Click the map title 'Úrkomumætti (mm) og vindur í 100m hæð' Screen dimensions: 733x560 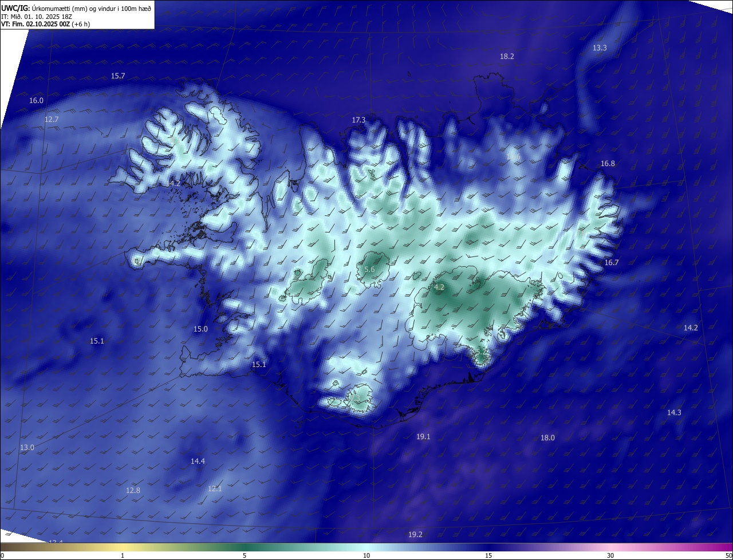tap(92, 7)
